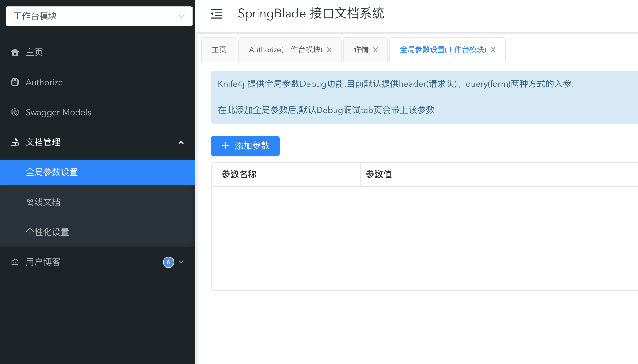Click the 添加参数 button
The image size is (638, 364).
point(245,146)
